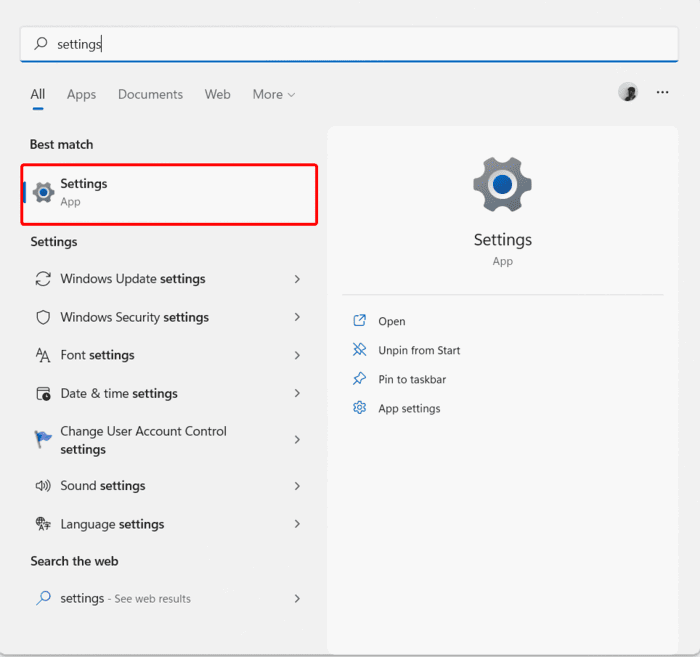This screenshot has height=657, width=700.
Task: Click the App settings gear icon
Action: [359, 408]
